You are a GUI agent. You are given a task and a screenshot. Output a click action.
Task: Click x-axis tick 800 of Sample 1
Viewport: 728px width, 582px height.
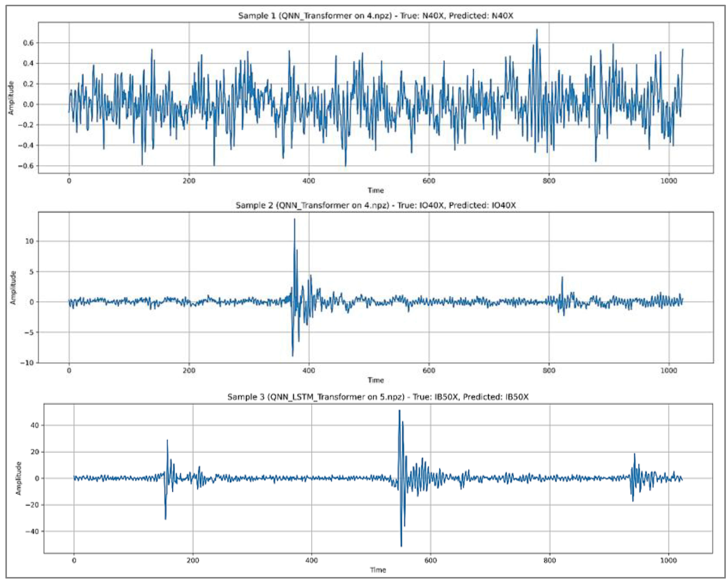coord(549,181)
